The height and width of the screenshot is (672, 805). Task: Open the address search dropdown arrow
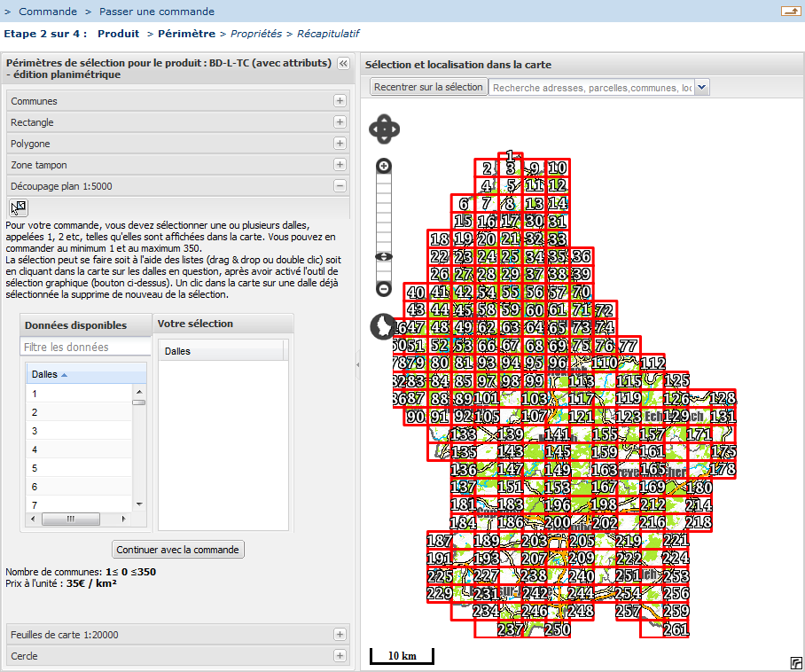tap(702, 87)
